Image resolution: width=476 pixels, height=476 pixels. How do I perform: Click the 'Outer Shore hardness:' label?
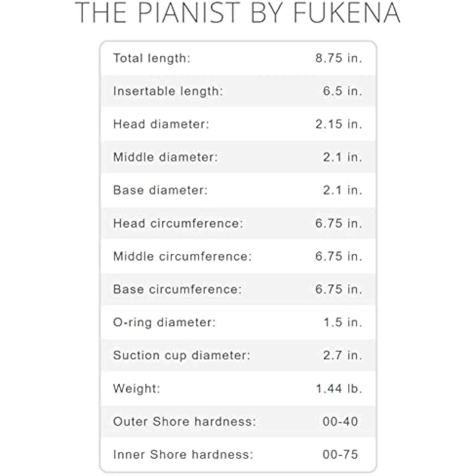tap(184, 421)
